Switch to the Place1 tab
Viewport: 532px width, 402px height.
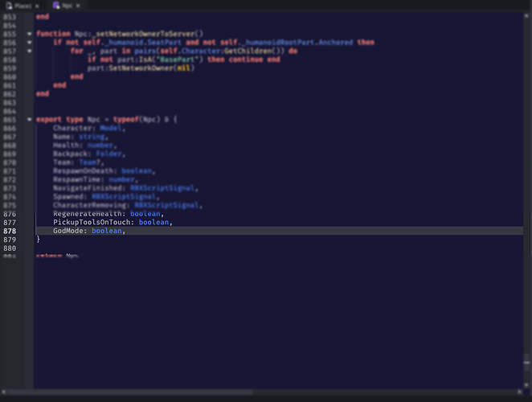[23, 6]
